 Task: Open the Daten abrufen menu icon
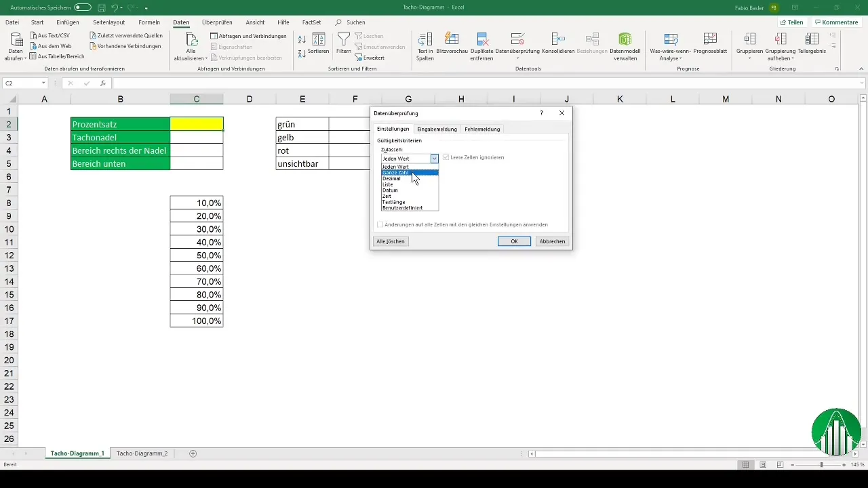15,40
